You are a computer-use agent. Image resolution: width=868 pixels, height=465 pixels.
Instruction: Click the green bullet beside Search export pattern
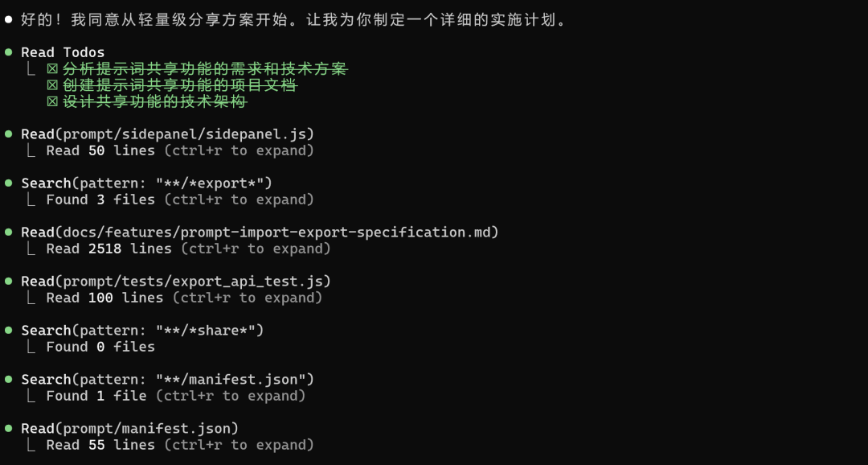(x=8, y=183)
